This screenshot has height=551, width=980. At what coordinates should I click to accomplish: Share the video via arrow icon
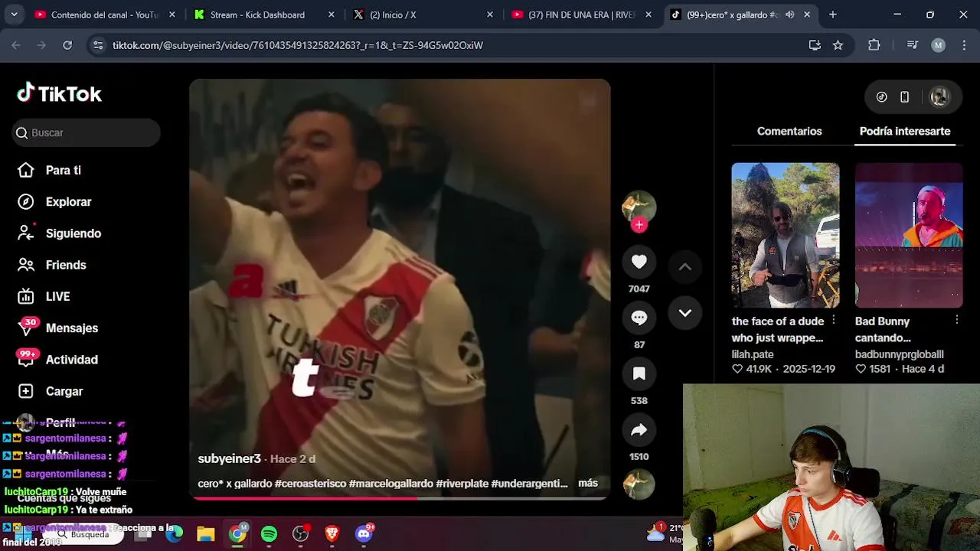[639, 429]
